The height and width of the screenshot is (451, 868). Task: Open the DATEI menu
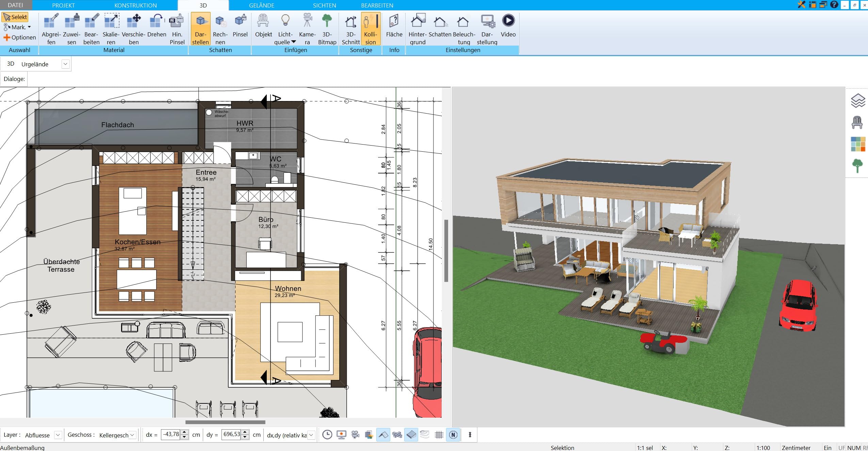[15, 5]
